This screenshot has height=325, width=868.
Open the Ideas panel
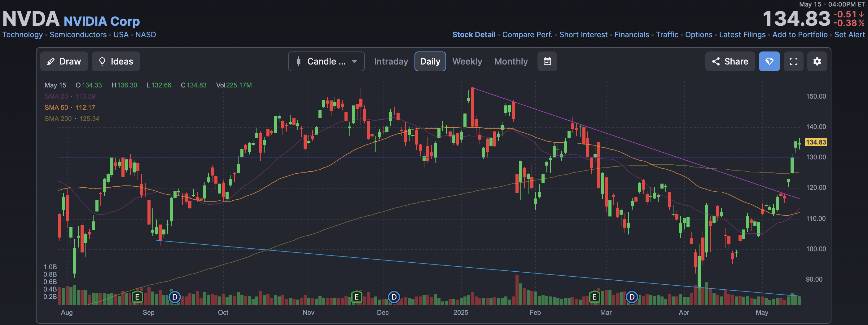point(116,61)
